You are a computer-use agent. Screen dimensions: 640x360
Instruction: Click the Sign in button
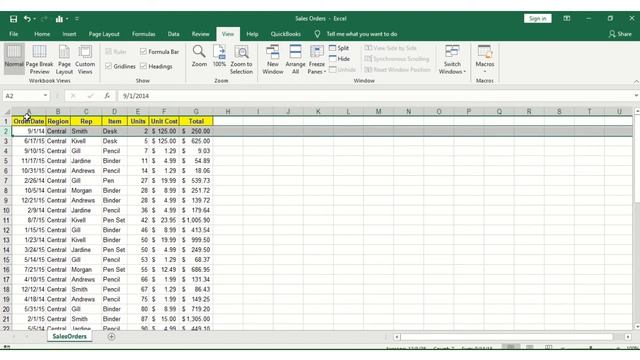(538, 19)
